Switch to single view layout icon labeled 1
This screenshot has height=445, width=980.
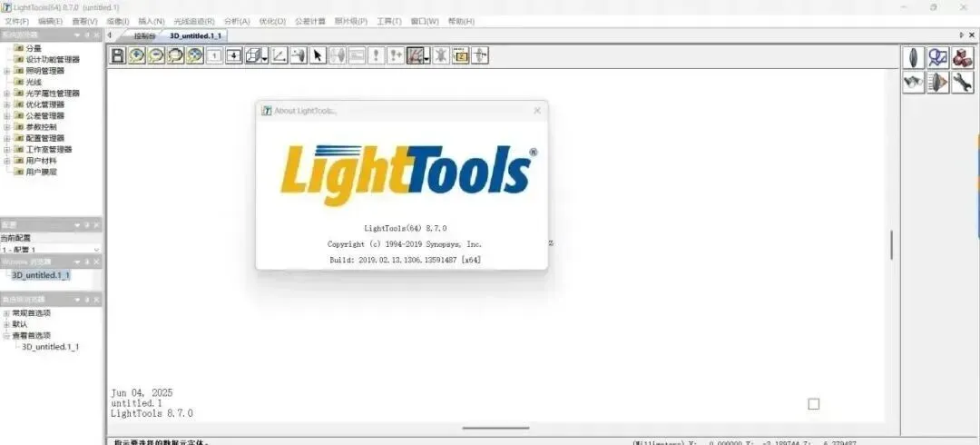coord(214,55)
